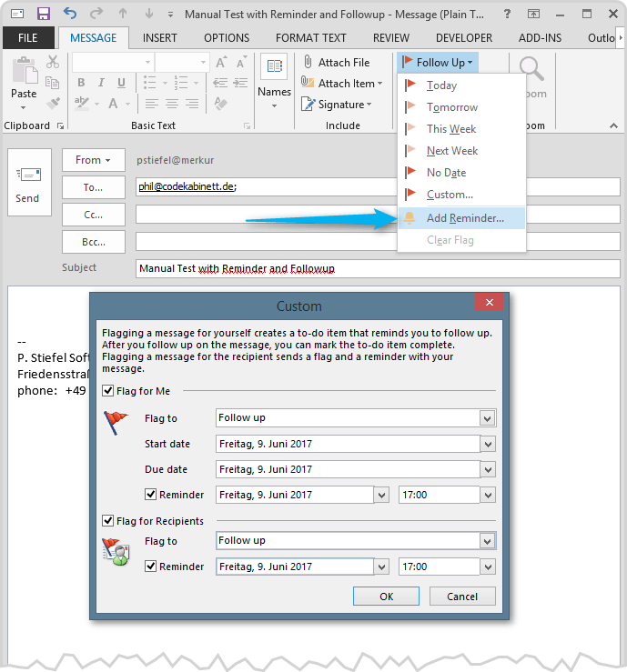Click the Redo arrow icon
This screenshot has height=672, width=627.
coord(96,14)
